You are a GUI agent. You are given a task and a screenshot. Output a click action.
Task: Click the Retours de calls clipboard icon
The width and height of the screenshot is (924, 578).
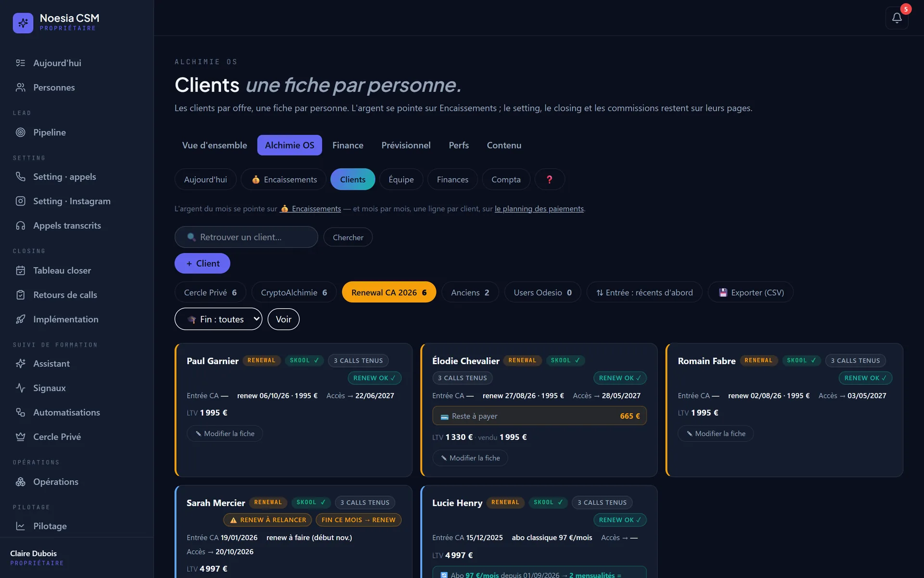[20, 295]
